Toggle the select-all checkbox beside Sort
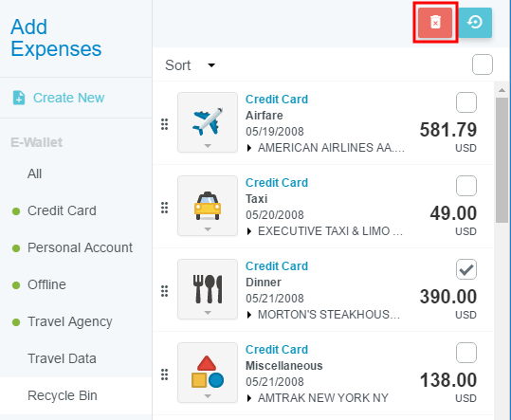 483,64
